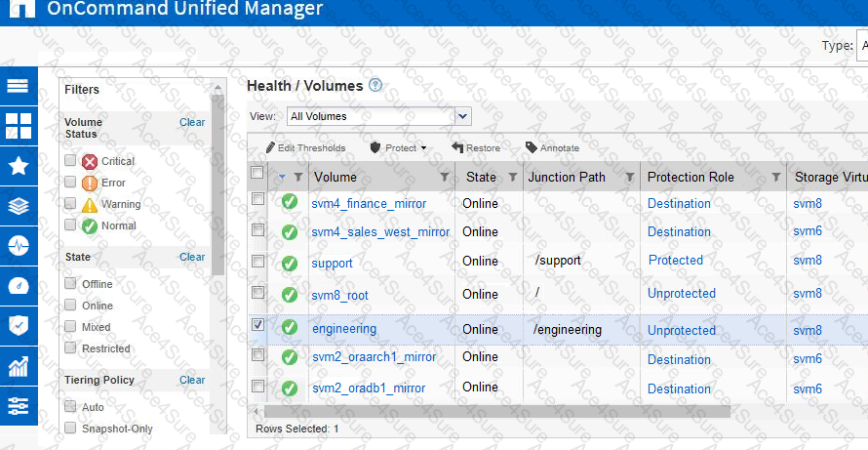Open the bar chart reports icon in sidebar

point(19,365)
